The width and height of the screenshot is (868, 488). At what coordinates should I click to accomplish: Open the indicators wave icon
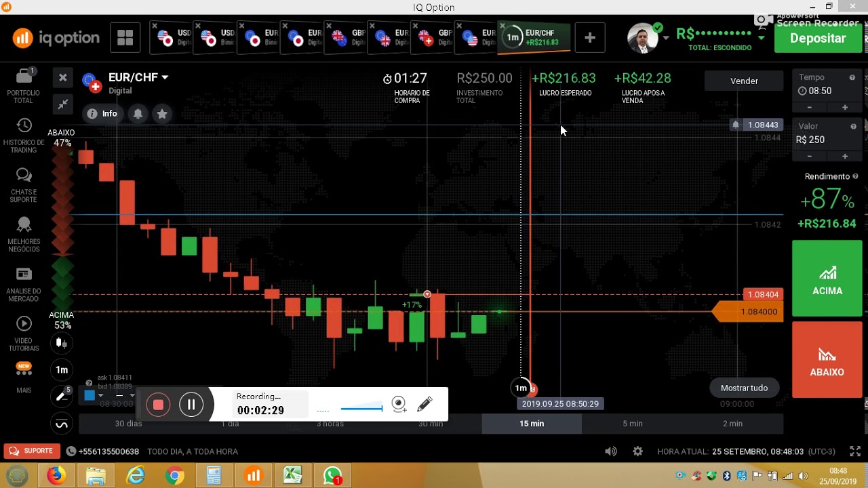click(62, 424)
